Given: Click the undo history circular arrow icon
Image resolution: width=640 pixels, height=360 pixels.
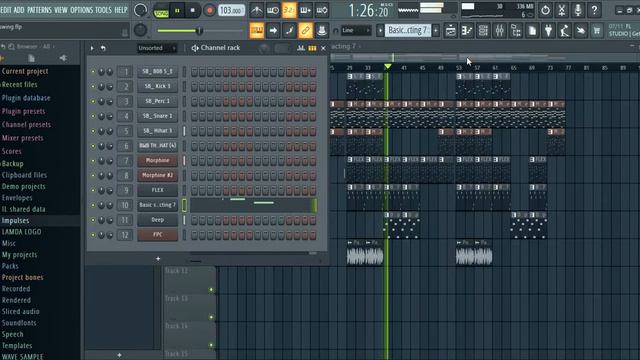Looking at the screenshot, I should click(x=545, y=10).
